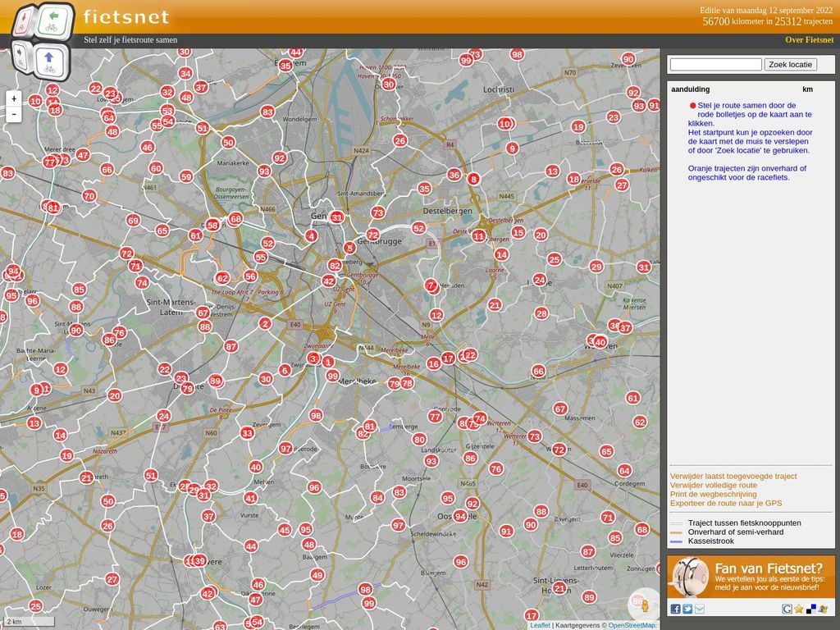Click the email envelope share icon
Viewport: 840px width, 630px height.
(700, 609)
